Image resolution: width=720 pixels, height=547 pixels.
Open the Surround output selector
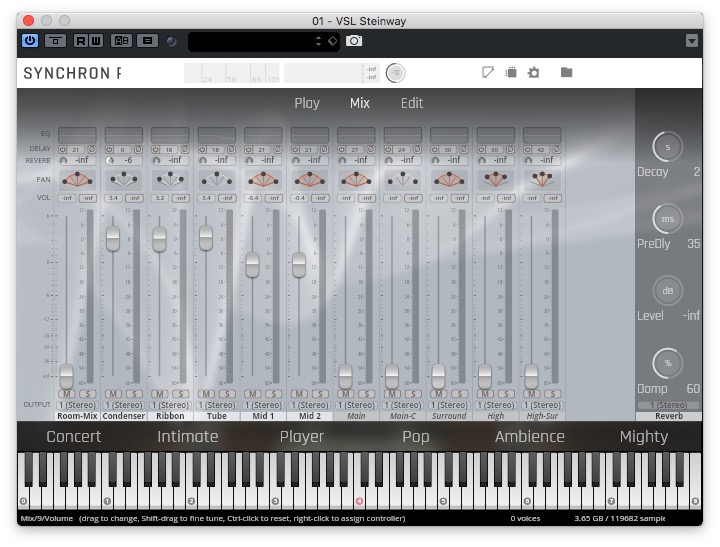[x=449, y=405]
